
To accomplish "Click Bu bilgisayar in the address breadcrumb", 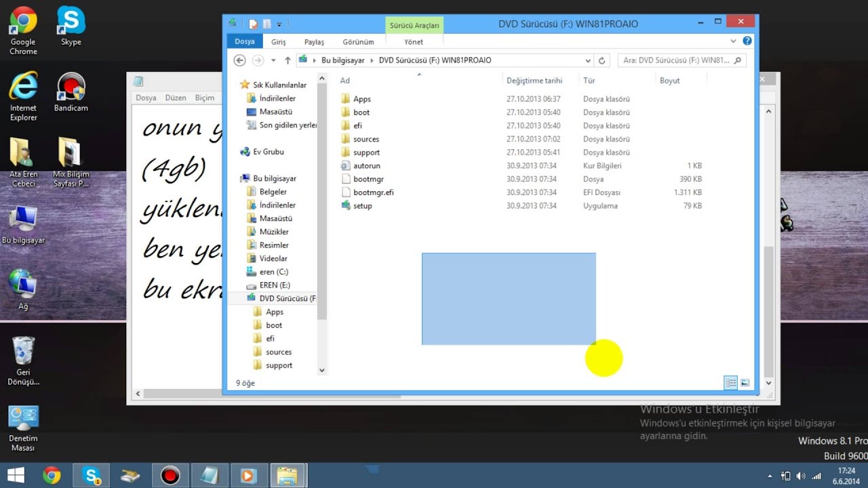I will (x=342, y=60).
